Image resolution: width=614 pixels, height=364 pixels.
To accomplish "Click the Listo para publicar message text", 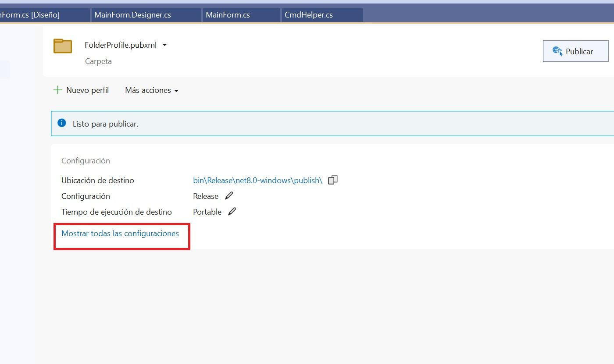I will click(x=105, y=124).
